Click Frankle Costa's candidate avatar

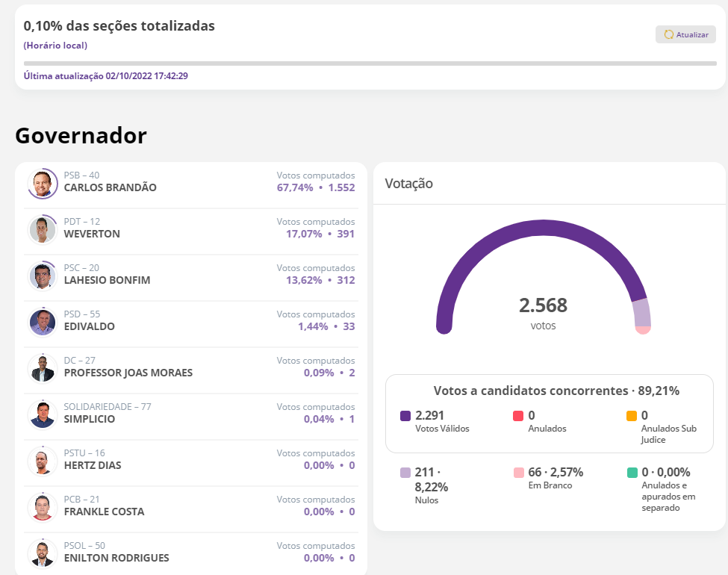43,507
